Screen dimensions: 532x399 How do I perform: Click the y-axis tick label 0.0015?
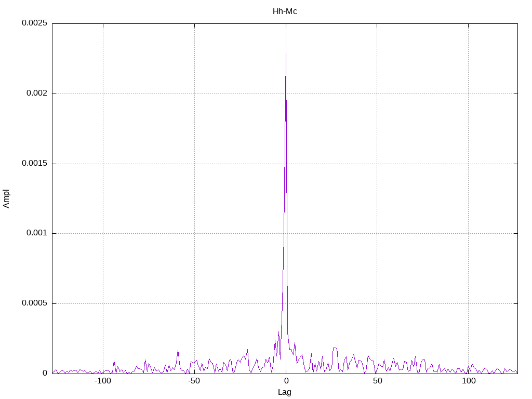[34, 163]
